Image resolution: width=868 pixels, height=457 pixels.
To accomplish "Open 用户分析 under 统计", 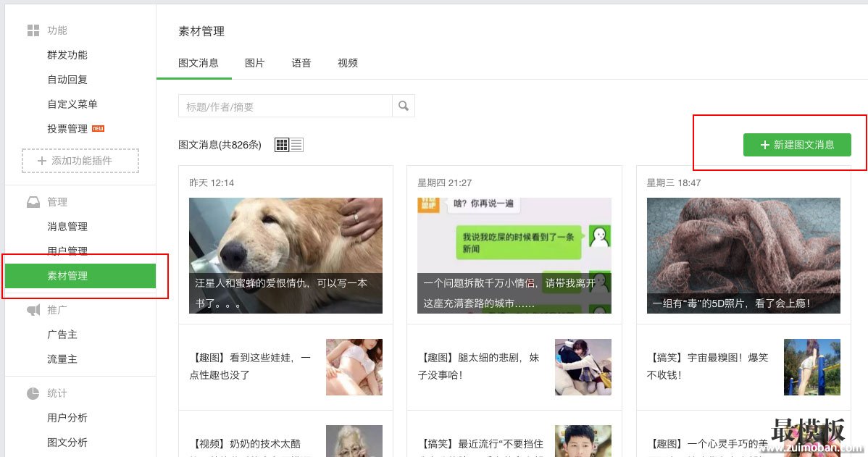I will click(67, 418).
